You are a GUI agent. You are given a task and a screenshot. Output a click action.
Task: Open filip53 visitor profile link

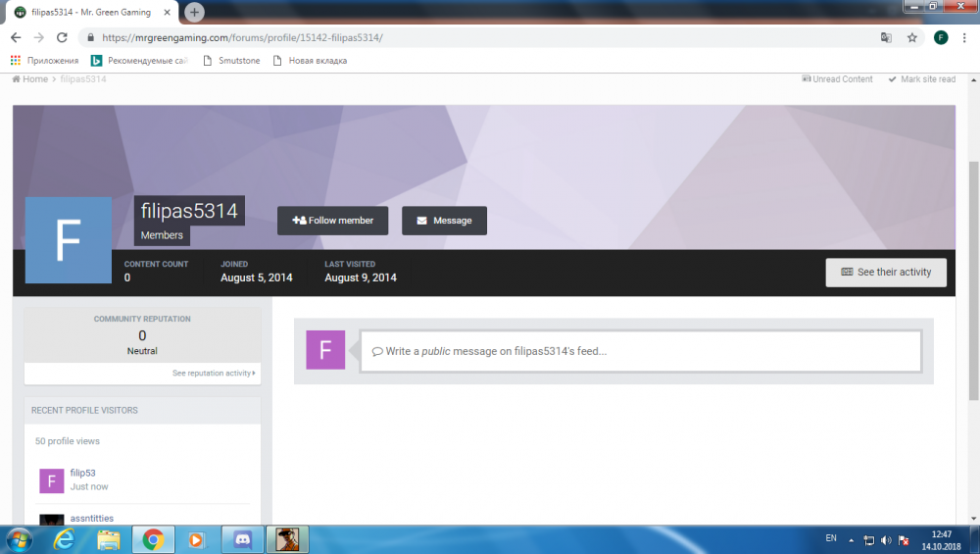coord(83,473)
